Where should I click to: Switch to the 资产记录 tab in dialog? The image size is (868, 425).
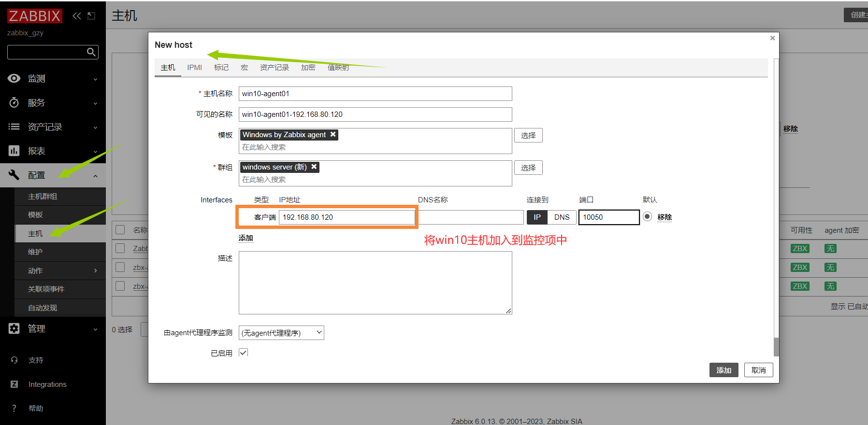click(x=274, y=68)
